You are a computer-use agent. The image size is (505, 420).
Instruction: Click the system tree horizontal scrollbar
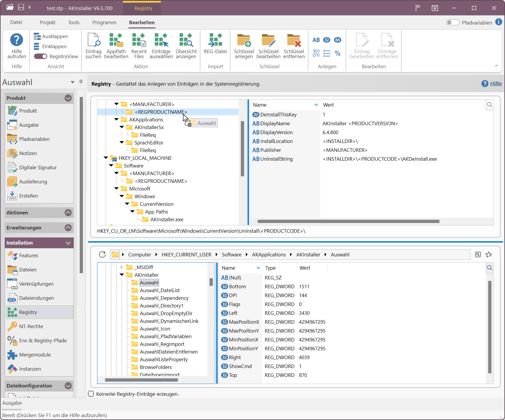pyautogui.click(x=141, y=380)
